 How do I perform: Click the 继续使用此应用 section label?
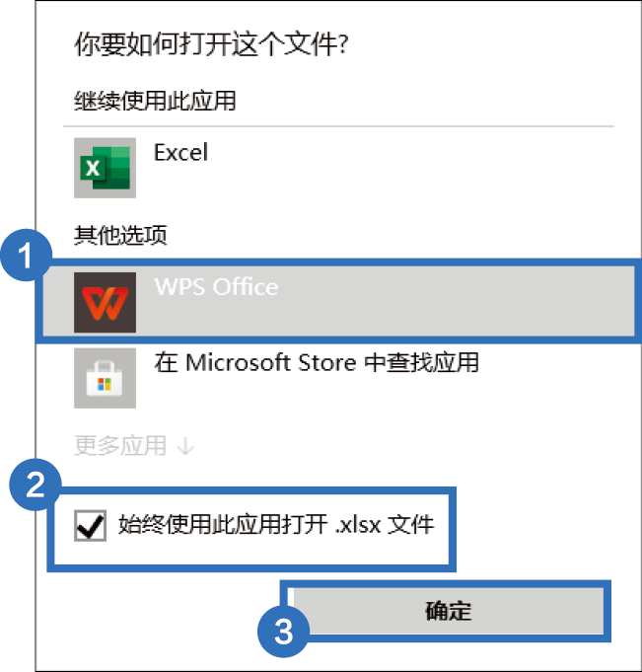click(155, 101)
